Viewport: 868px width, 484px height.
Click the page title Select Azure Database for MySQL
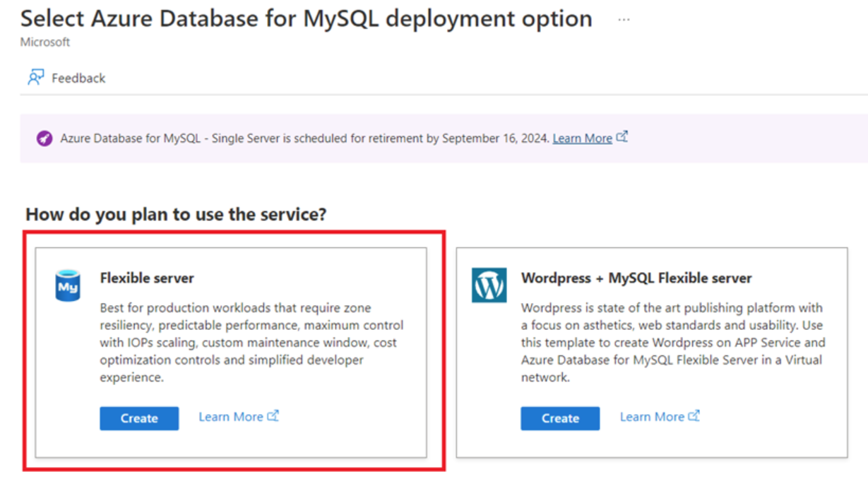click(x=307, y=18)
